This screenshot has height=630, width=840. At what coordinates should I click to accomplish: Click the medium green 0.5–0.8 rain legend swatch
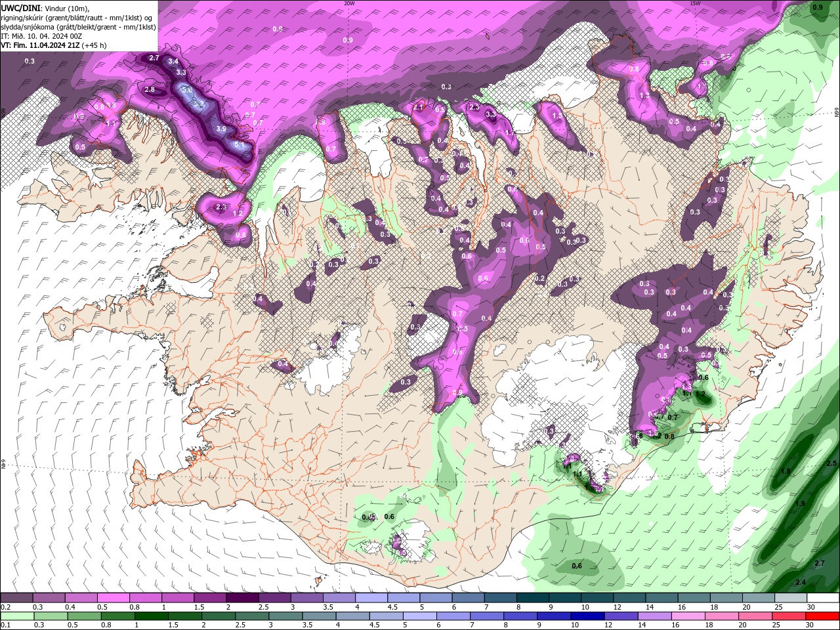point(83,616)
